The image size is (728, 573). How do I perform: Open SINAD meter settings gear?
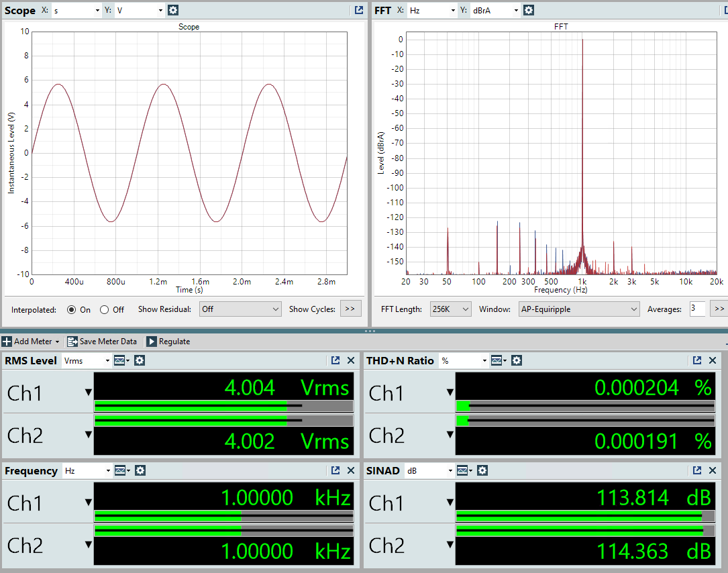coord(482,471)
